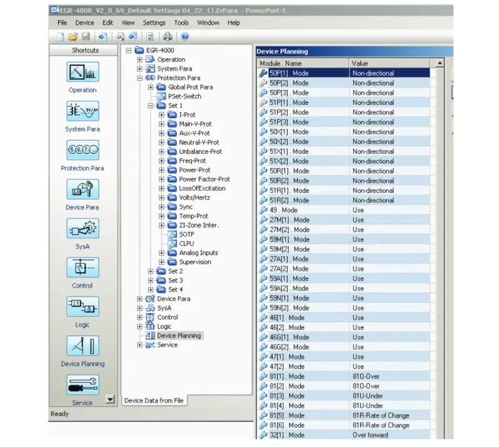Click the wrench icon beside 32[1] . Mode
Screen dimensions: 499x448
263,435
